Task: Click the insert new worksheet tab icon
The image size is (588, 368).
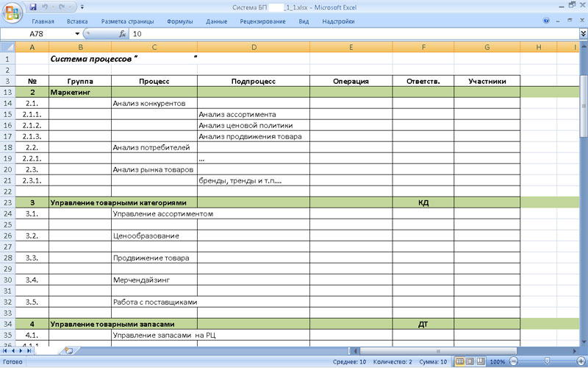Action: [x=68, y=351]
